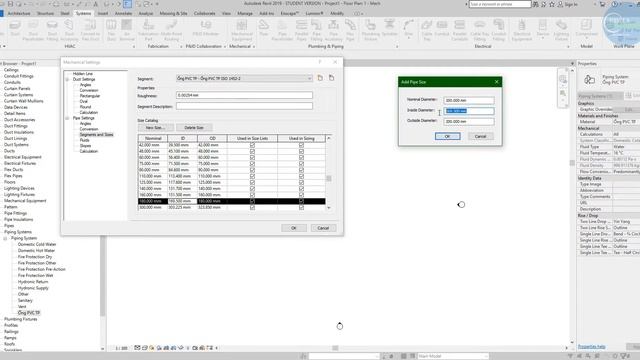Click the favorites star icon in title bar
The height and width of the screenshot is (360, 640).
[552, 4]
